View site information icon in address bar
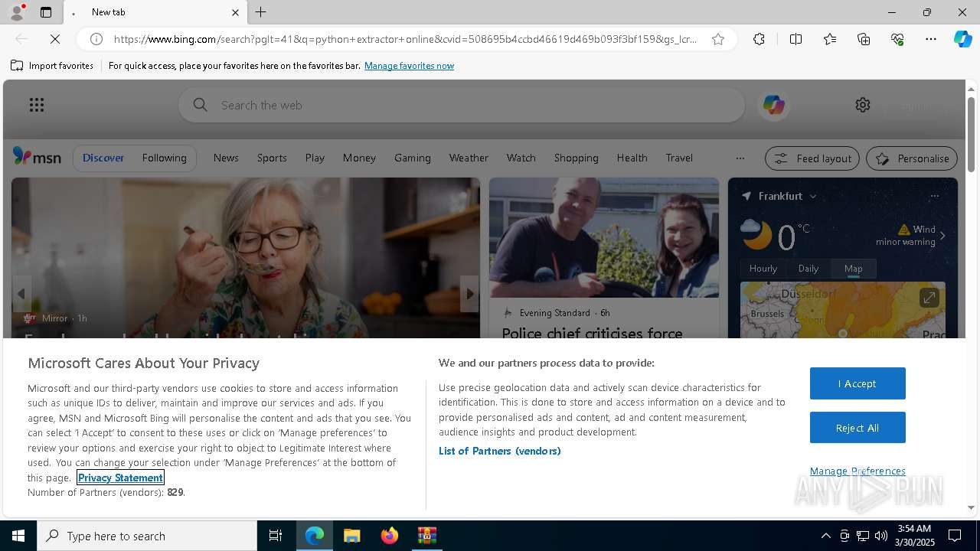This screenshot has height=551, width=980. click(96, 39)
